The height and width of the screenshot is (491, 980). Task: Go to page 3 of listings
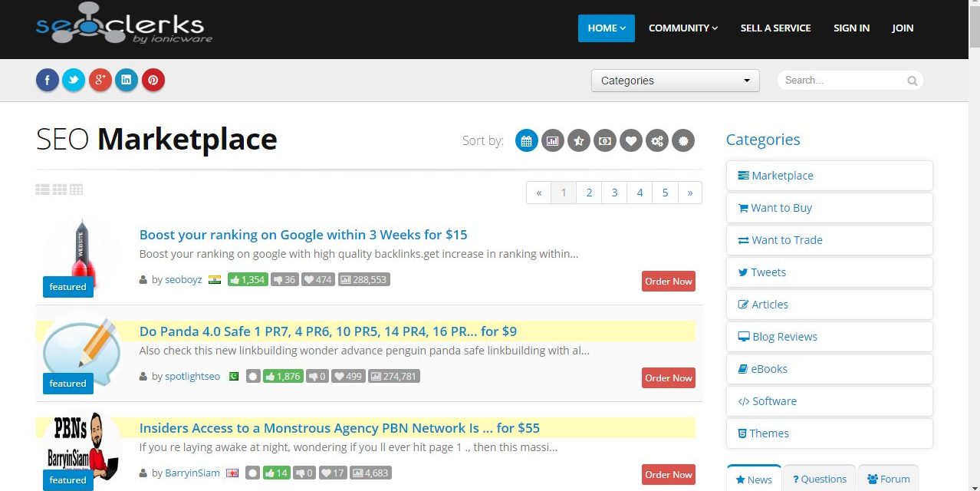tap(614, 193)
